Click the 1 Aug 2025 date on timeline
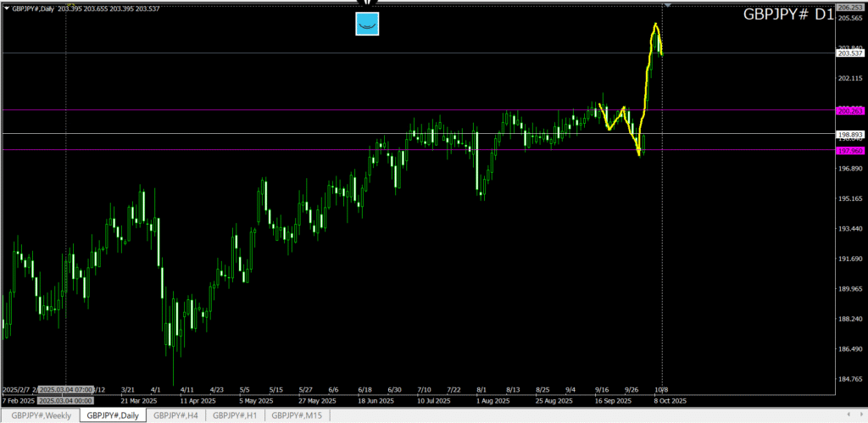The width and height of the screenshot is (868, 423). tap(492, 400)
